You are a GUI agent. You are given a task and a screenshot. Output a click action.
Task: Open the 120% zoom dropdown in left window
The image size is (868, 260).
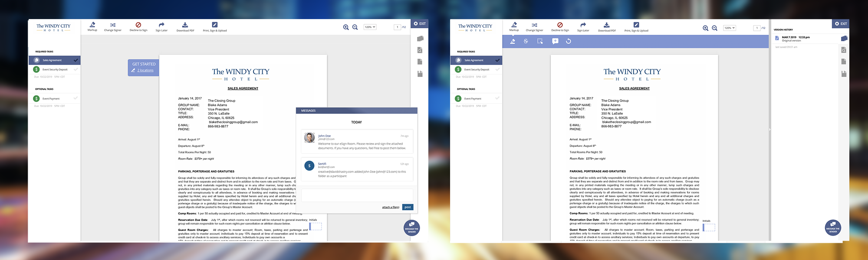[x=370, y=27]
